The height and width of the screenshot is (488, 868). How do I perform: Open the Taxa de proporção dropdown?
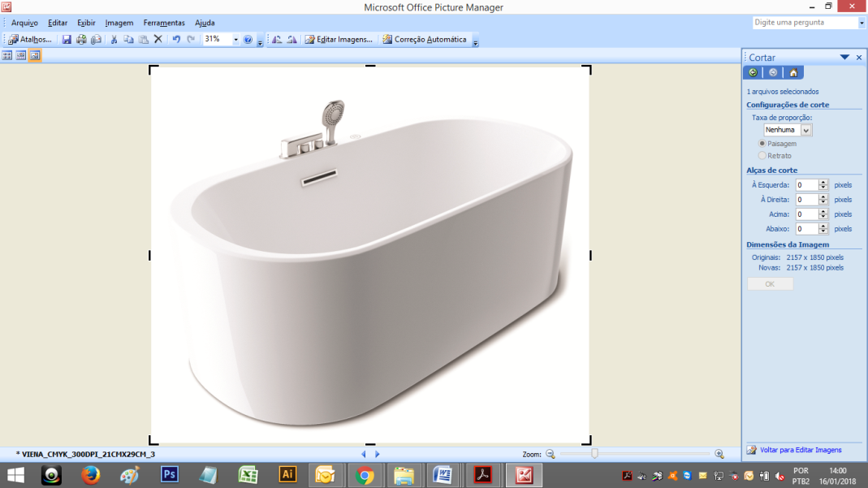[x=805, y=130]
